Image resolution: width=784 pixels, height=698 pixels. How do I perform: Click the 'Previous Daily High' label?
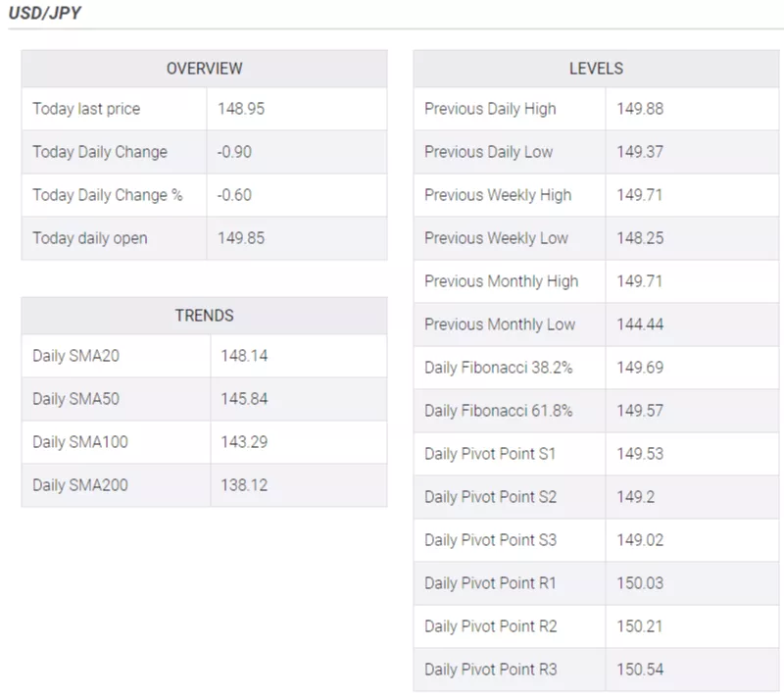point(490,109)
